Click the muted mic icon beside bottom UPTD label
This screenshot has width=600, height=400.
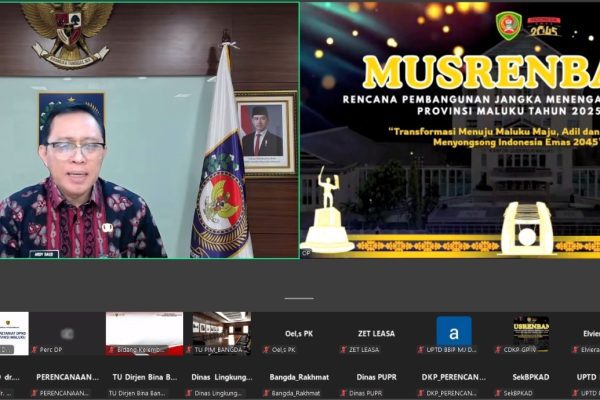576,393
